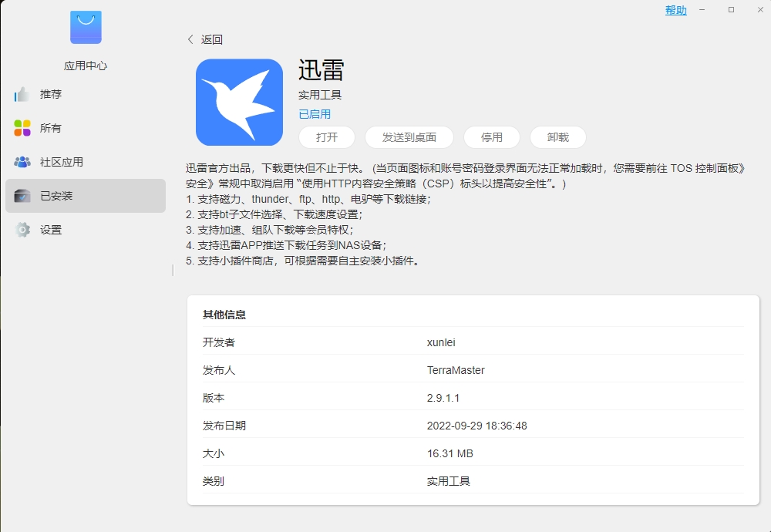Click the gear icon beside 设置
This screenshot has width=771, height=532.
click(22, 230)
